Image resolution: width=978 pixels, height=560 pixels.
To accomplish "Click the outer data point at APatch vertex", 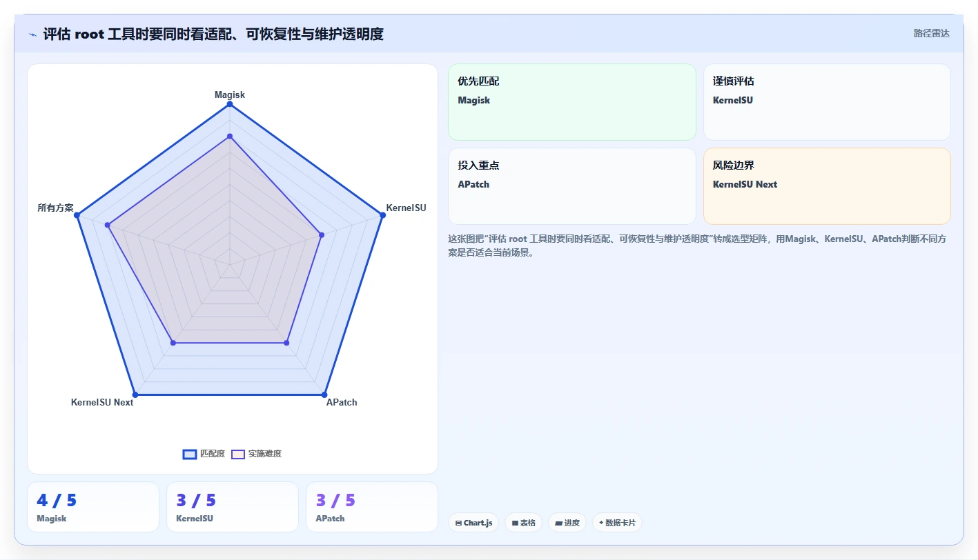I will tap(324, 394).
